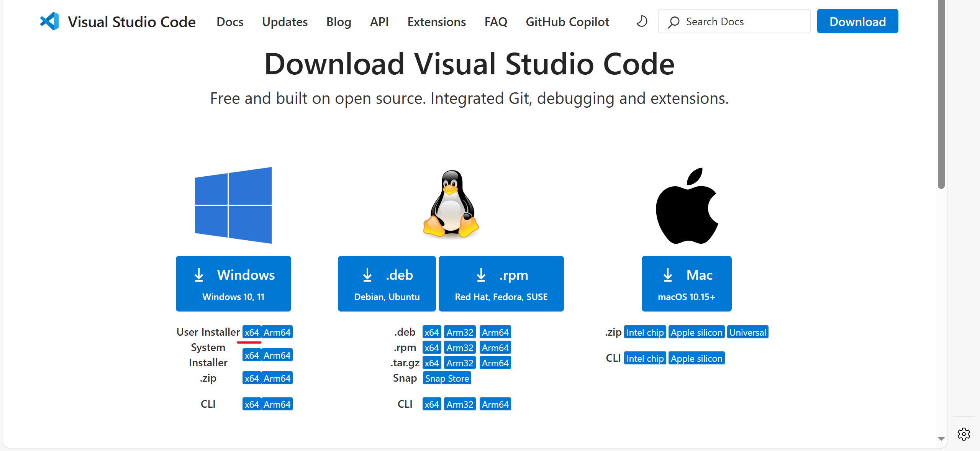Open the Docs page
980x451 pixels.
[230, 22]
